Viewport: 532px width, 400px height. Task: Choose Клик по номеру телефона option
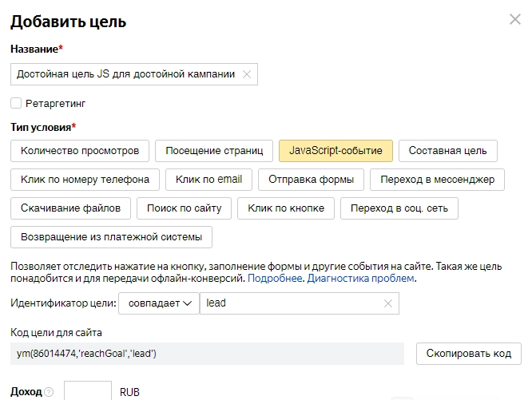(85, 180)
